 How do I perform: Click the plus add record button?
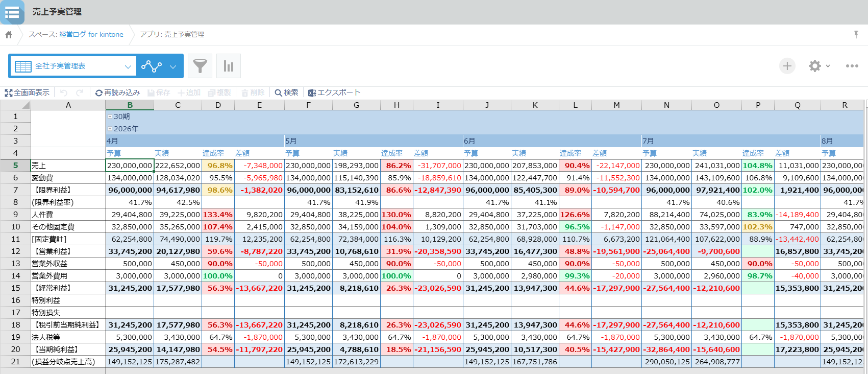pyautogui.click(x=787, y=66)
